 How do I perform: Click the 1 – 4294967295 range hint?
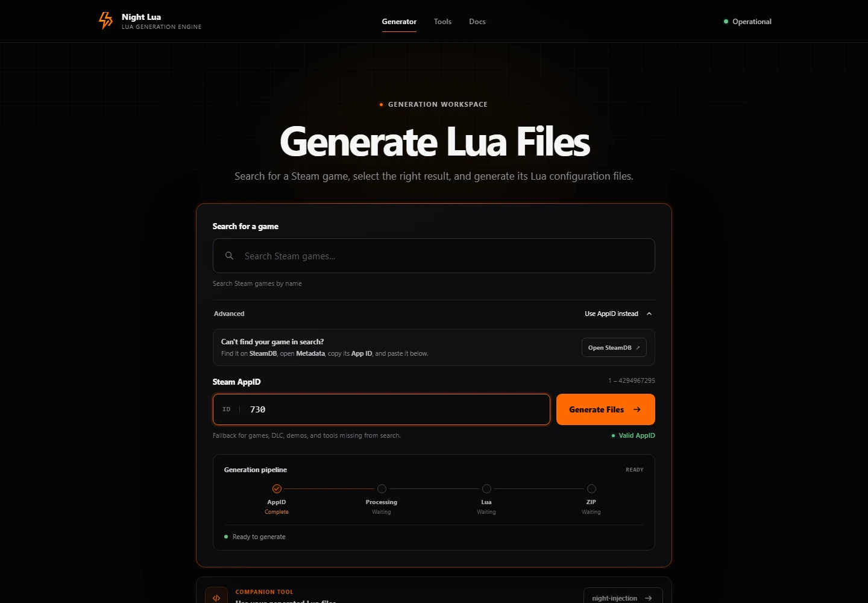coord(632,380)
